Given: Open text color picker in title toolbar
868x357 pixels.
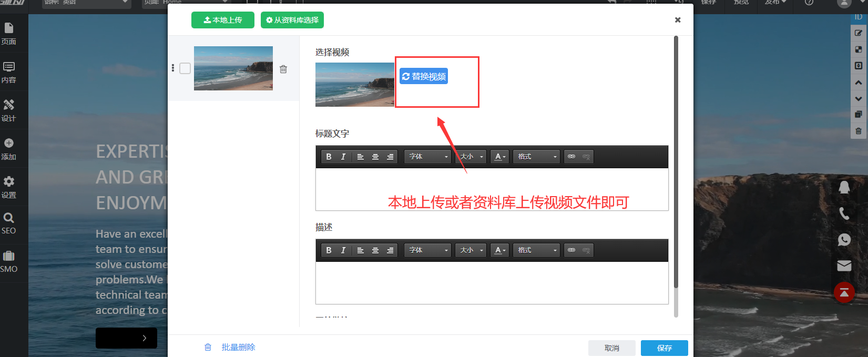Looking at the screenshot, I should (x=499, y=157).
